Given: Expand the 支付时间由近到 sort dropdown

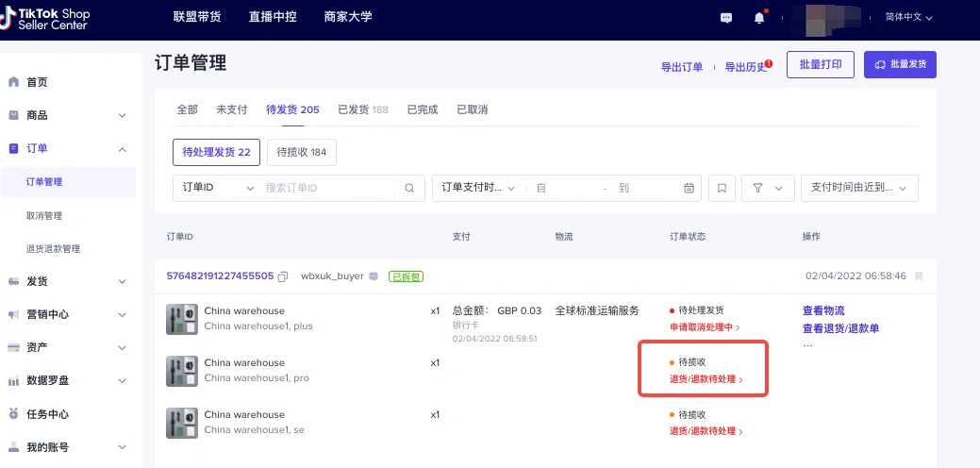Looking at the screenshot, I should click(858, 188).
